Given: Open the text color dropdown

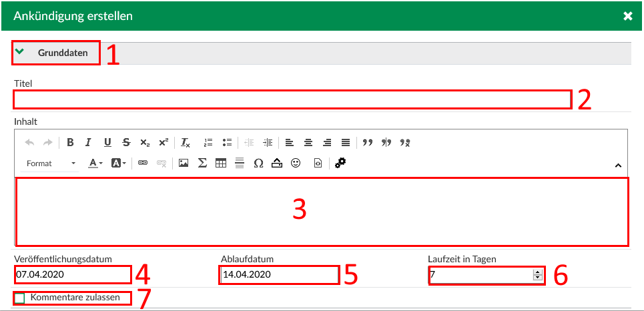Looking at the screenshot, I should point(96,163).
